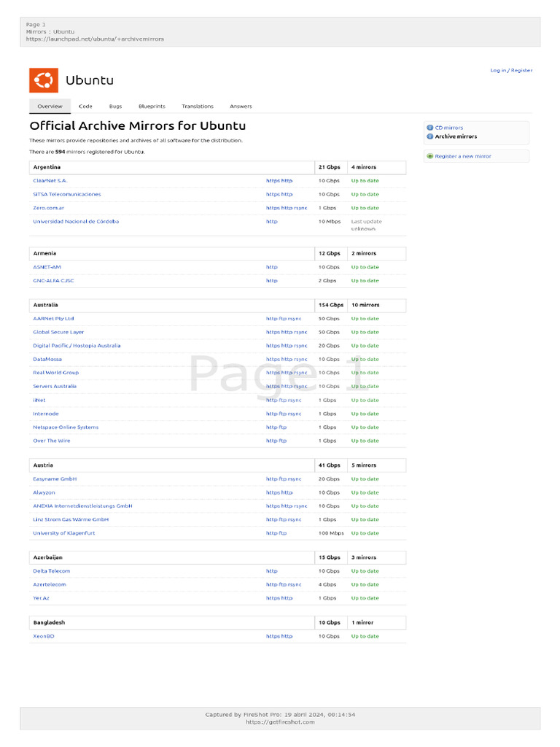Open the Delta Telecom mirror
This screenshot has width=560, height=747.
click(x=52, y=570)
